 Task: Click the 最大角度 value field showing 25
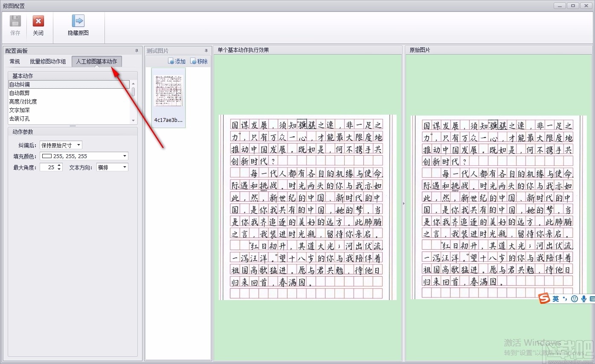(48, 168)
